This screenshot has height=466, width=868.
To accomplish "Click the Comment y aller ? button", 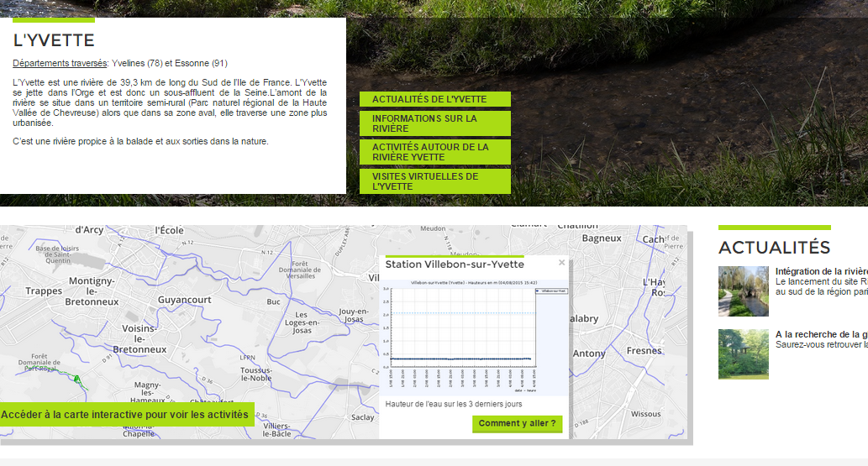I will click(517, 423).
